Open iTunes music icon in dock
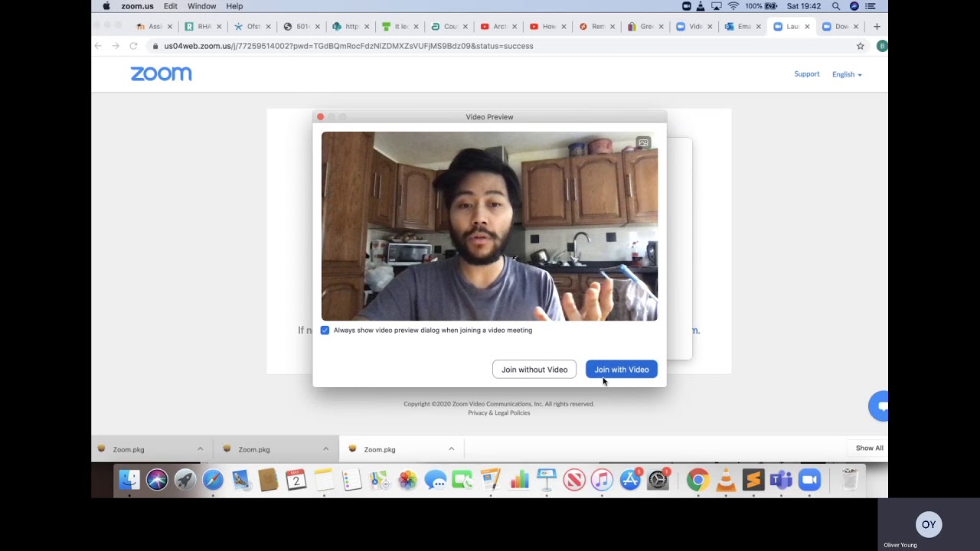This screenshot has height=551, width=980. click(x=602, y=480)
